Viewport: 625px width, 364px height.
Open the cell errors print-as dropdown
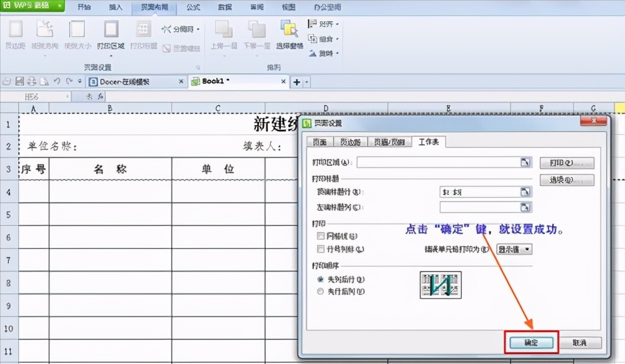514,249
